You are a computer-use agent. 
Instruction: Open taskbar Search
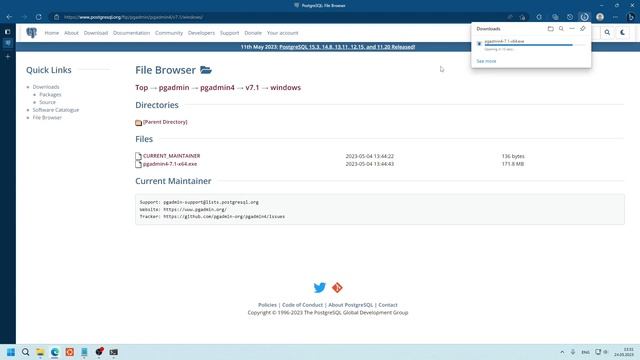pos(25,352)
